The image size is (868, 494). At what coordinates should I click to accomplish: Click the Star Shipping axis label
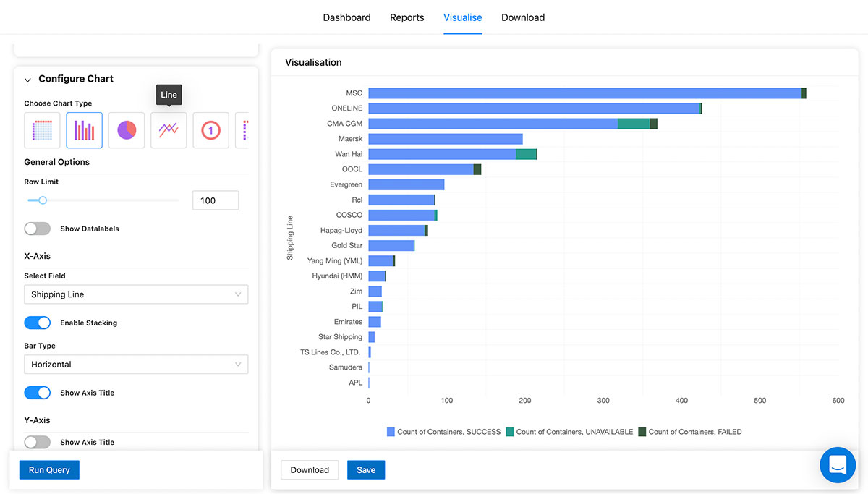tap(341, 337)
